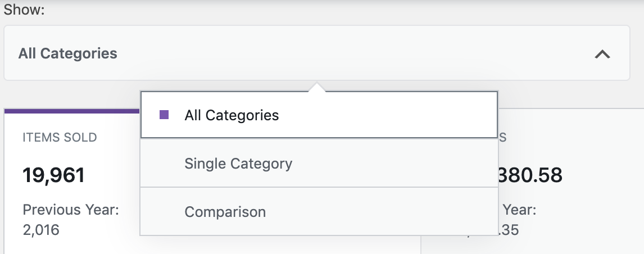Image resolution: width=644 pixels, height=254 pixels.
Task: Click the chevron-up arrow in the dropdown
Action: (602, 54)
